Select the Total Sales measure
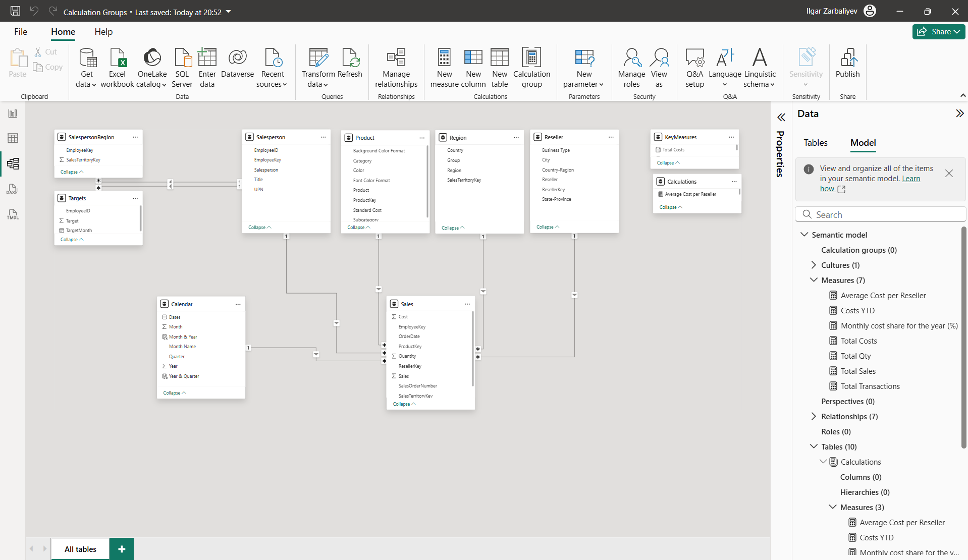 [x=858, y=371]
